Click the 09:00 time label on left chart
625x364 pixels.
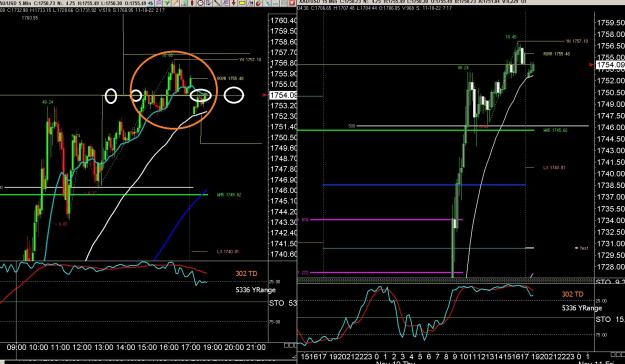click(16, 348)
